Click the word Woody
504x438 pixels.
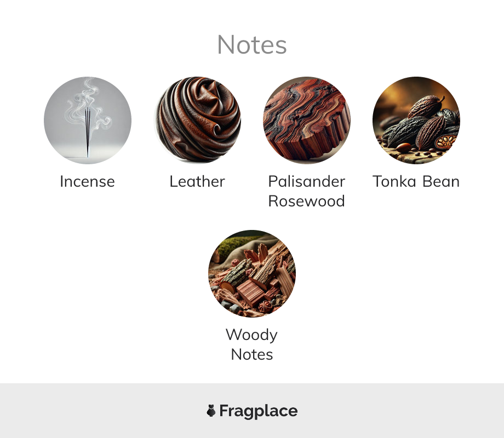252,335
